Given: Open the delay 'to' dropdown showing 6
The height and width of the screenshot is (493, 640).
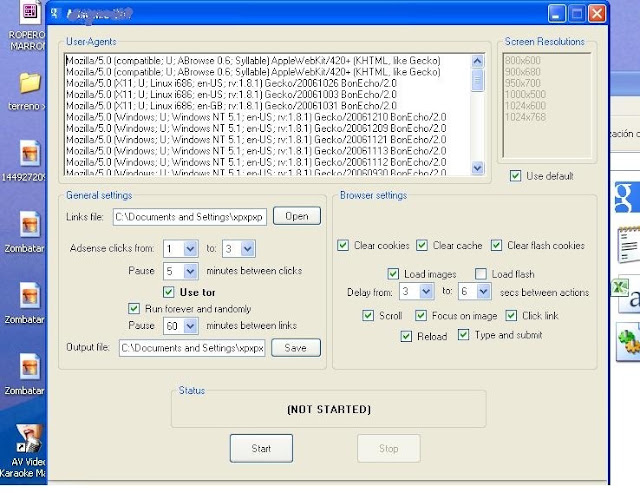Looking at the screenshot, I should [483, 291].
